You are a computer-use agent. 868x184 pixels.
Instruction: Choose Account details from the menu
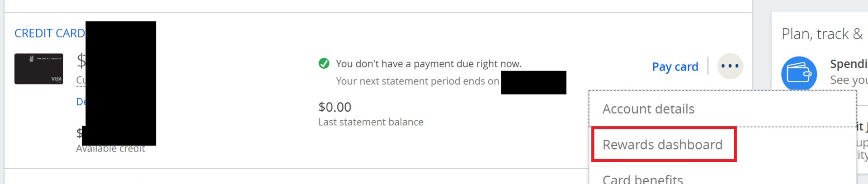[x=648, y=109]
